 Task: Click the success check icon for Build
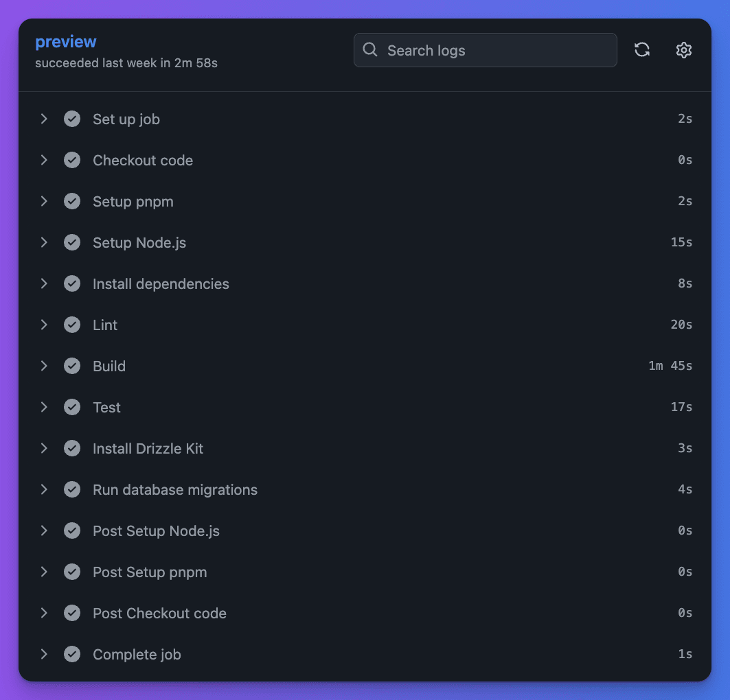click(72, 366)
